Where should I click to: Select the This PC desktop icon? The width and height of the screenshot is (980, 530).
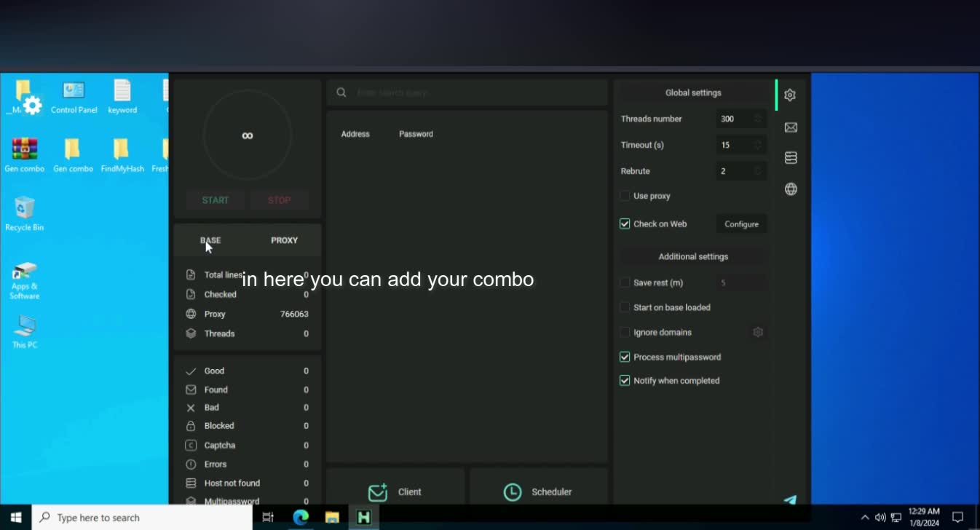point(25,332)
